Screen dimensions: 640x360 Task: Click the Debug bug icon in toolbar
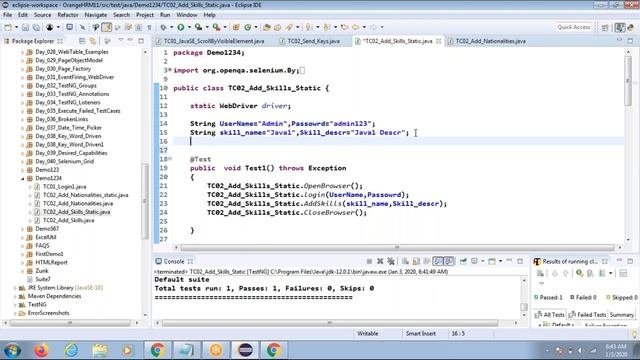(163, 27)
